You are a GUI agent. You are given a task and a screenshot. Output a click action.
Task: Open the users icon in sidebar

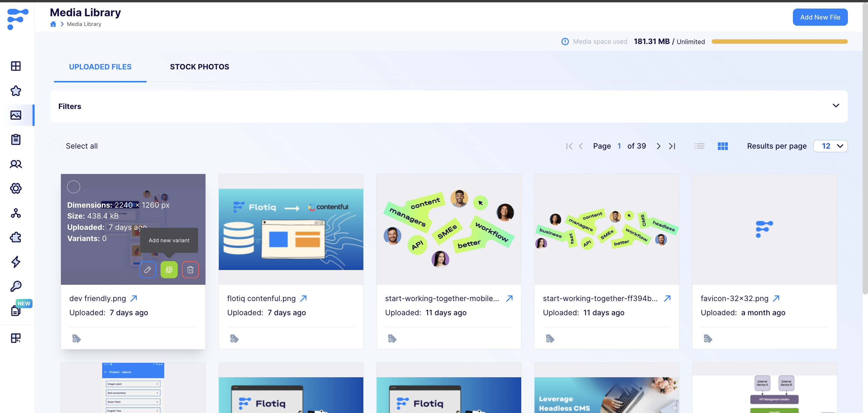[16, 164]
